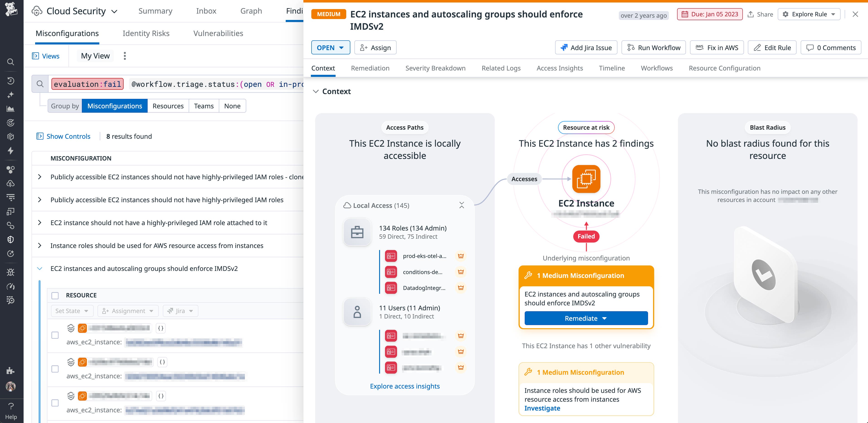
Task: Click the bug icon in the left sidebar
Action: tap(10, 272)
